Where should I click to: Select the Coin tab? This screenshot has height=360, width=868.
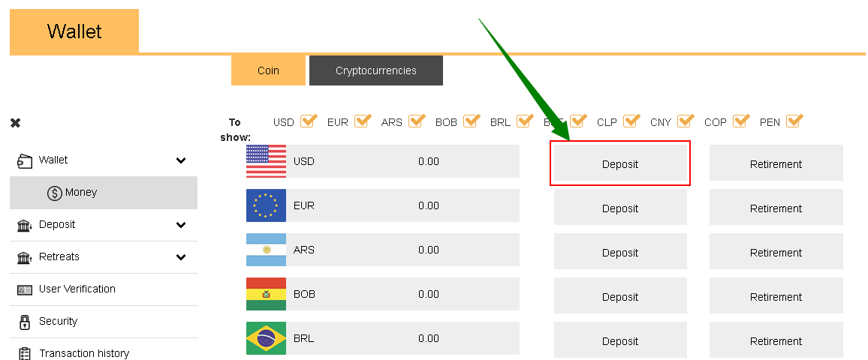click(269, 70)
